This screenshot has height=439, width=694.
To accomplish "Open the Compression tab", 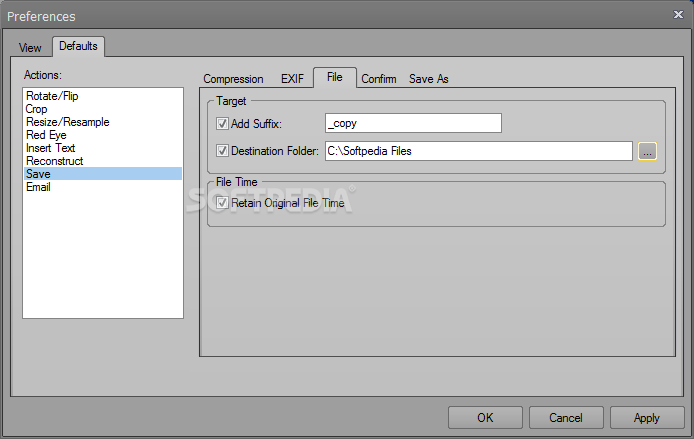I will (x=233, y=79).
